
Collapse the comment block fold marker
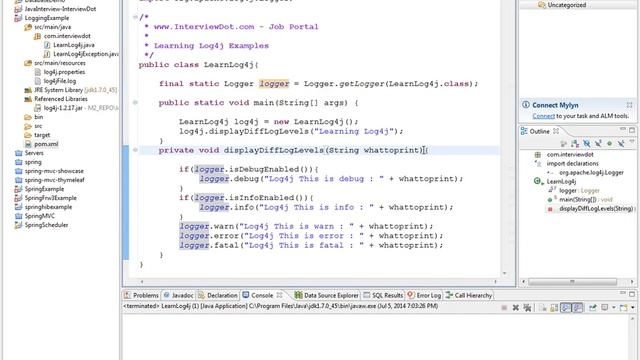click(135, 17)
